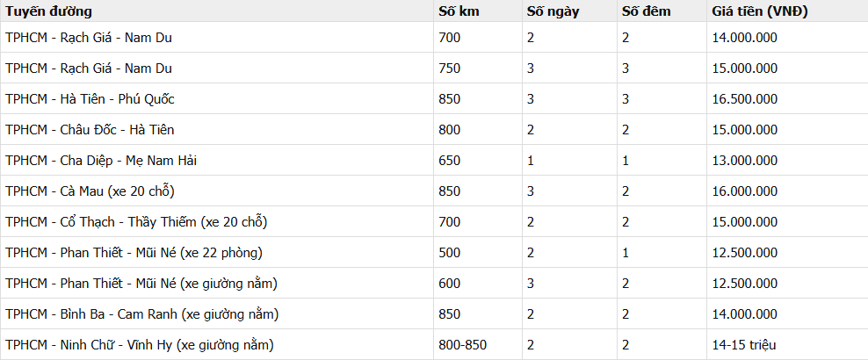Image resolution: width=868 pixels, height=360 pixels.
Task: Click the Châu Đốc - Hà Tiên route
Action: (90, 130)
